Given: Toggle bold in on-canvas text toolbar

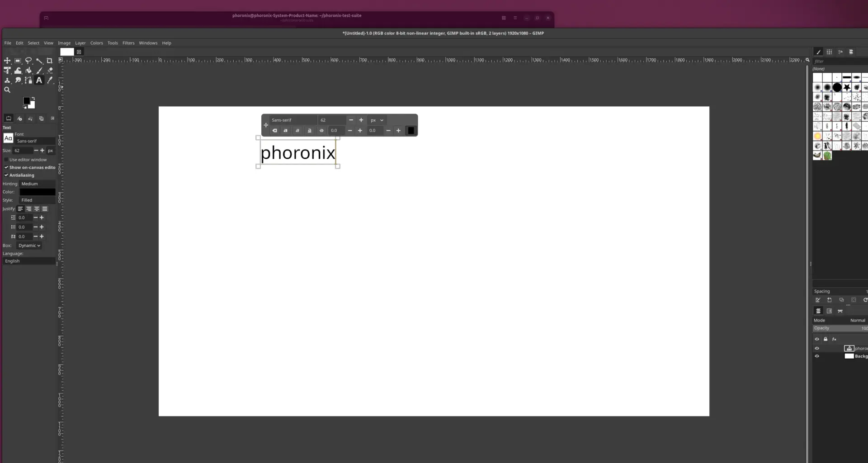Looking at the screenshot, I should point(285,131).
